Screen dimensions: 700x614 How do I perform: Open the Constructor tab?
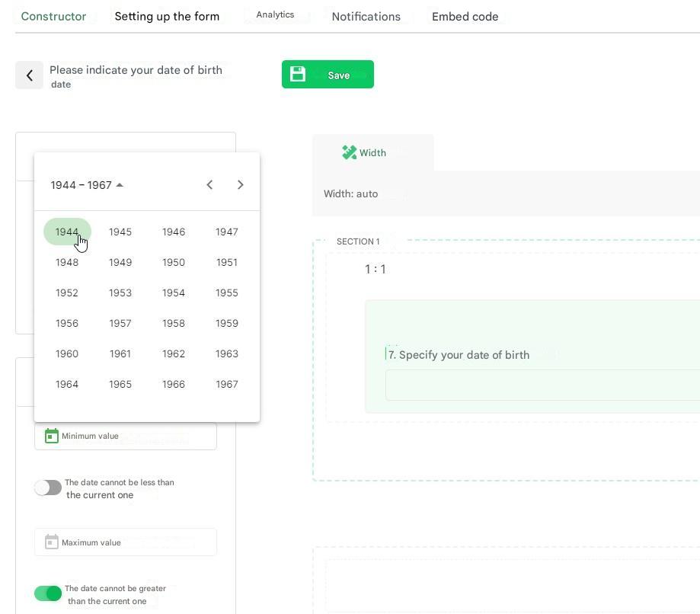[x=53, y=17]
